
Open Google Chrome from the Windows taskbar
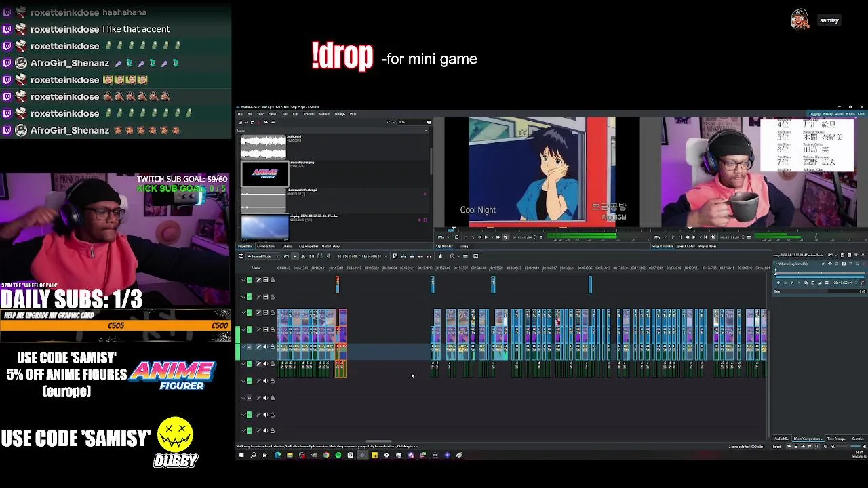[x=326, y=455]
